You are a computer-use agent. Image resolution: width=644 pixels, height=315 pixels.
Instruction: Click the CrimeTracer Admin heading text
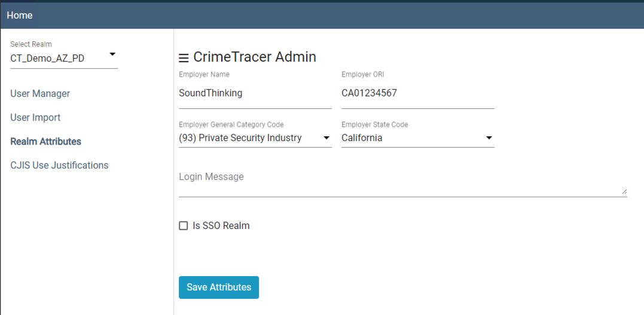[x=255, y=57]
